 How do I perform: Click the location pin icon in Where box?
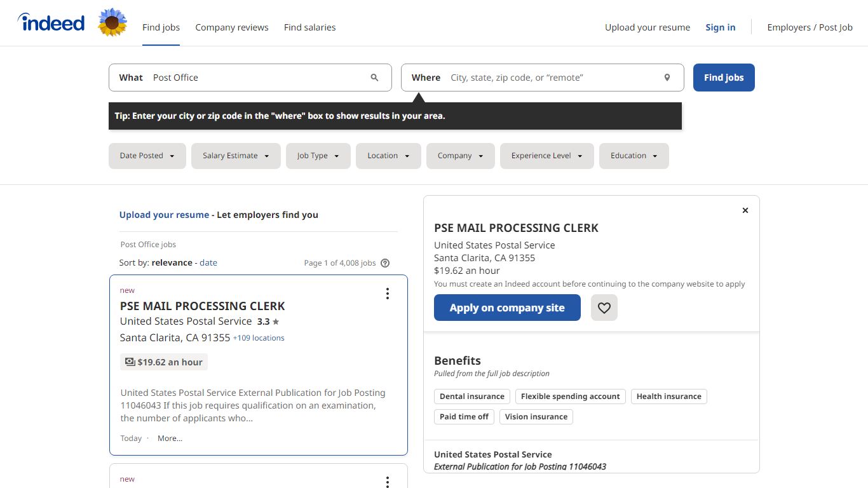[667, 78]
